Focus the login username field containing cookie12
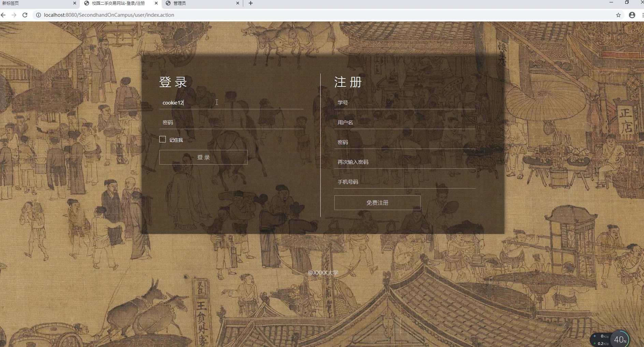 tap(231, 103)
